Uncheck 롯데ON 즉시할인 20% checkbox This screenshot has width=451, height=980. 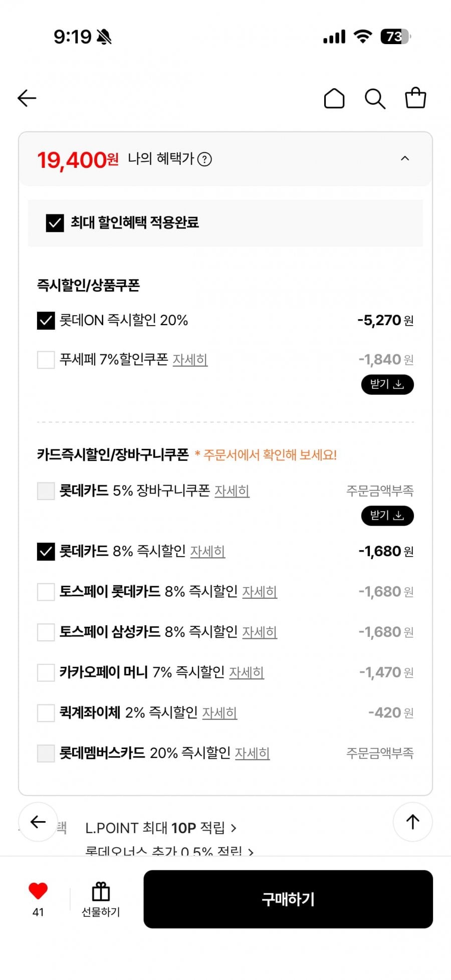tap(46, 320)
